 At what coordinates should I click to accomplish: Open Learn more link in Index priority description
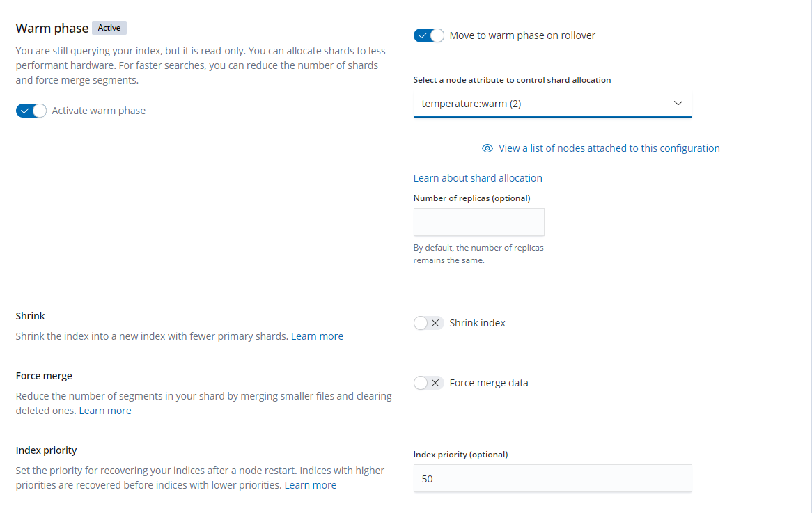click(x=310, y=485)
